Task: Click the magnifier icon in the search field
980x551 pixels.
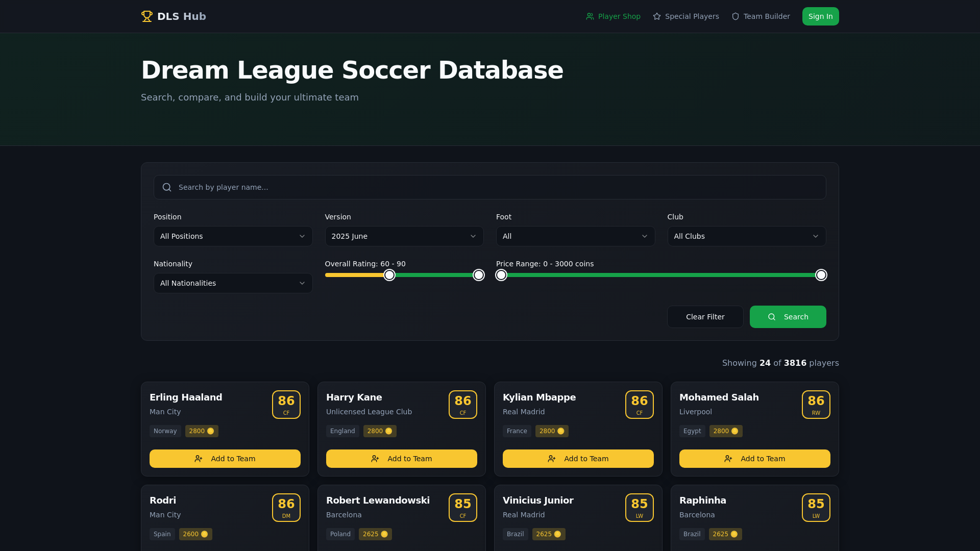Action: tap(167, 187)
